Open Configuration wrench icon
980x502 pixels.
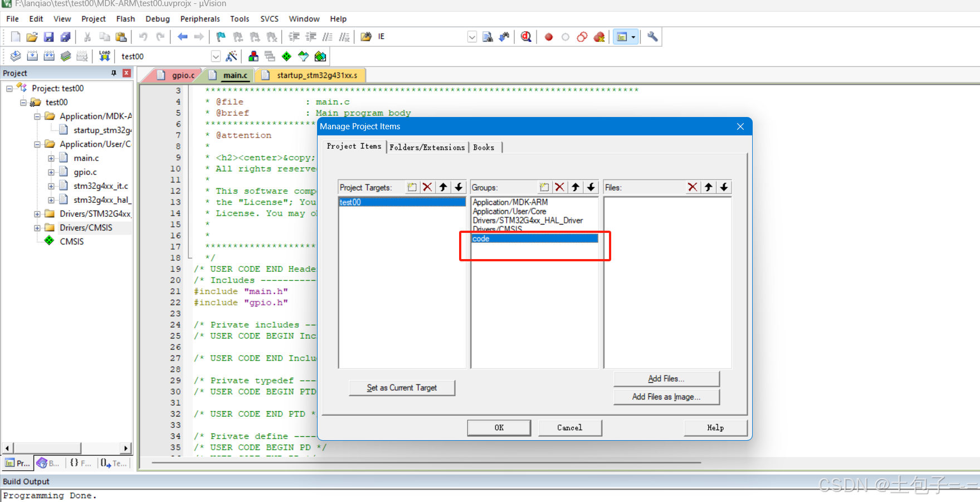(x=652, y=37)
